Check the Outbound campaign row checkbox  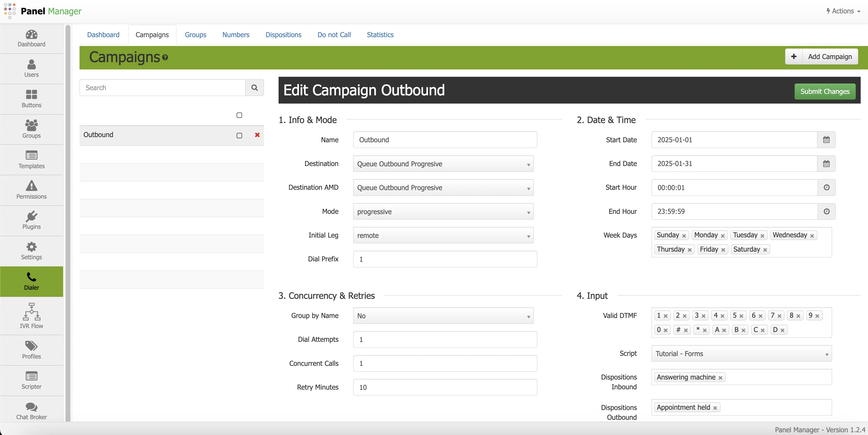239,135
